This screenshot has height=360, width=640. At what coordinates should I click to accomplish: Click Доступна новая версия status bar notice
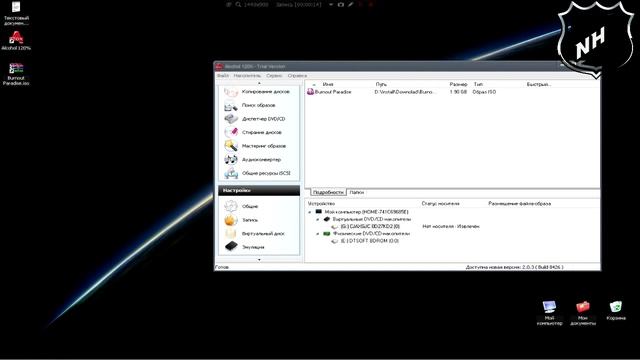coord(514,267)
